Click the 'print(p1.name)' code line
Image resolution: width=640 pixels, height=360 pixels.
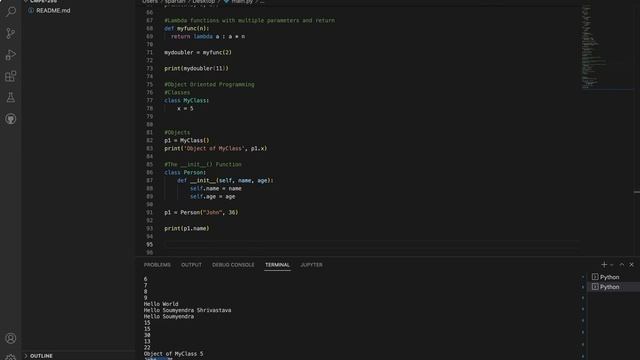pyautogui.click(x=187, y=229)
